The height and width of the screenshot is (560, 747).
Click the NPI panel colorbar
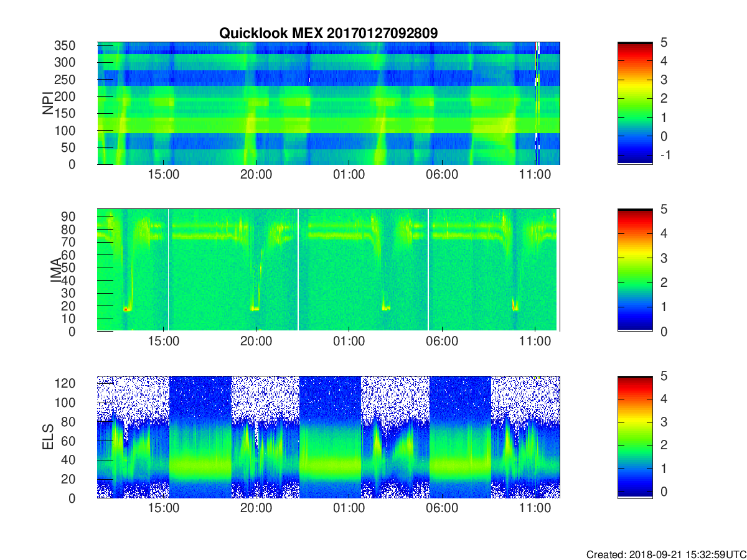635,103
